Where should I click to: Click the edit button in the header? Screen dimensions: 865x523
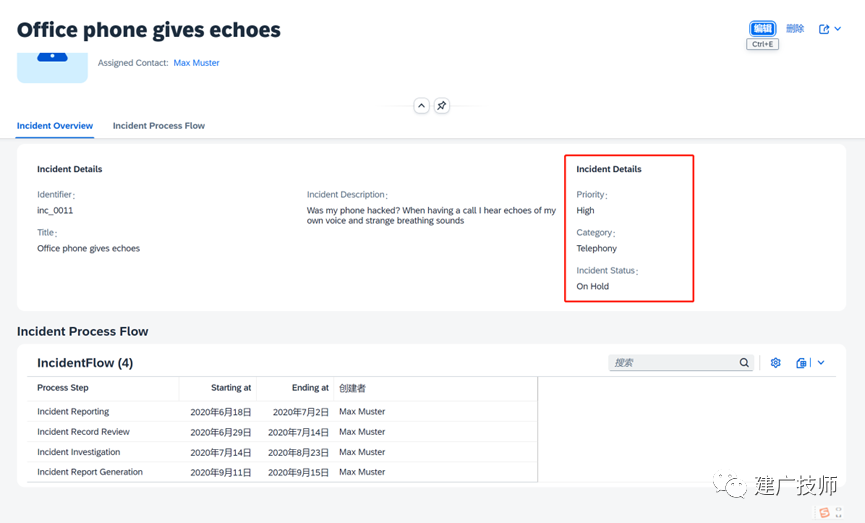tap(762, 29)
